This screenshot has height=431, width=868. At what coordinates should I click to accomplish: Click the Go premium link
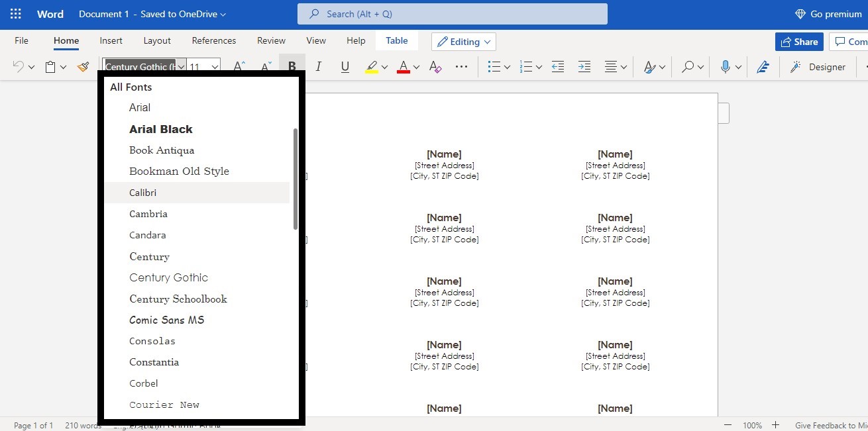(828, 14)
